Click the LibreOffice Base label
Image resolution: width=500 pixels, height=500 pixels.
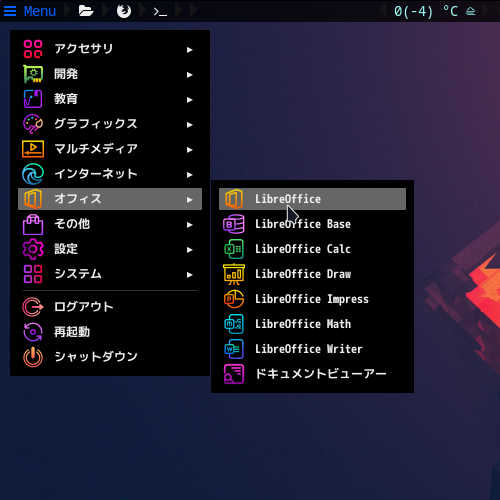(x=303, y=224)
